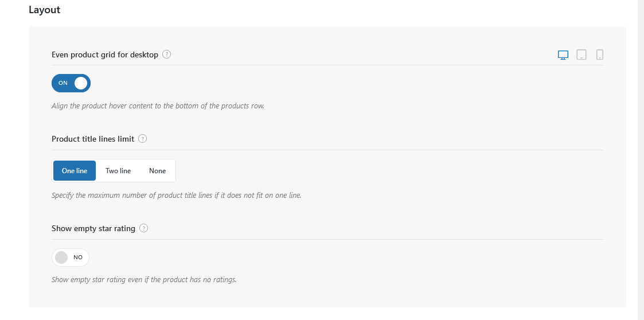The image size is (644, 320).
Task: Click help icon beside Product title lines limit
Action: click(x=143, y=139)
